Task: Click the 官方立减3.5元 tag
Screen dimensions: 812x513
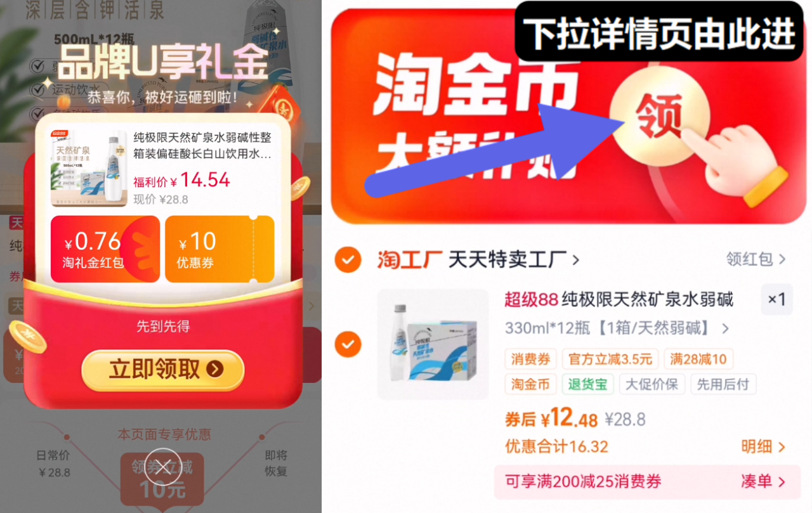Action: tap(610, 360)
